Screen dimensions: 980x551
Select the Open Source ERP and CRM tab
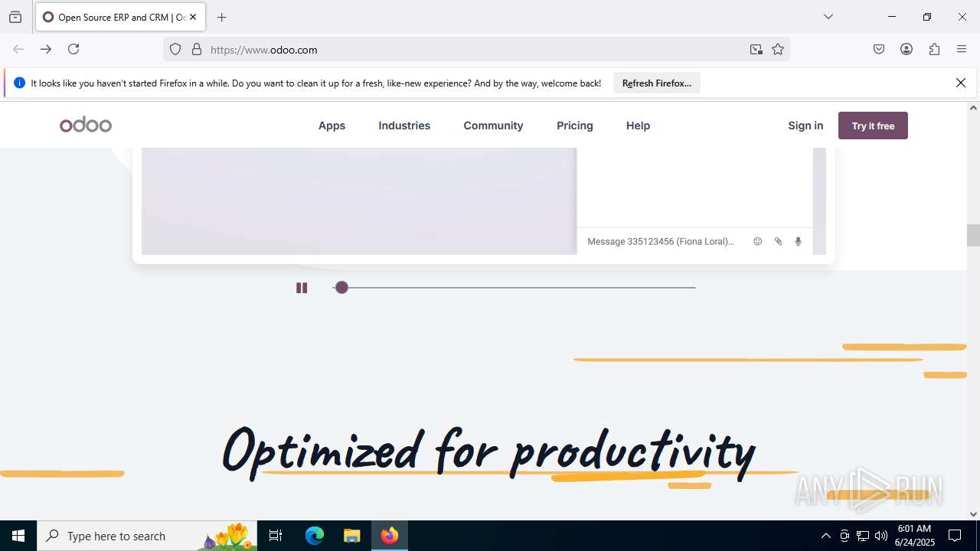point(120,17)
